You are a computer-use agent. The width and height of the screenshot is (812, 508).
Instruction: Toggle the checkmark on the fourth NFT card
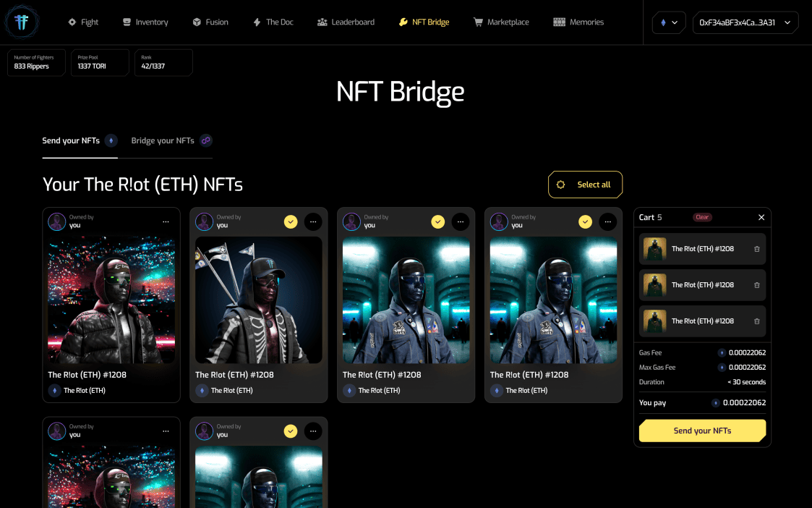585,222
